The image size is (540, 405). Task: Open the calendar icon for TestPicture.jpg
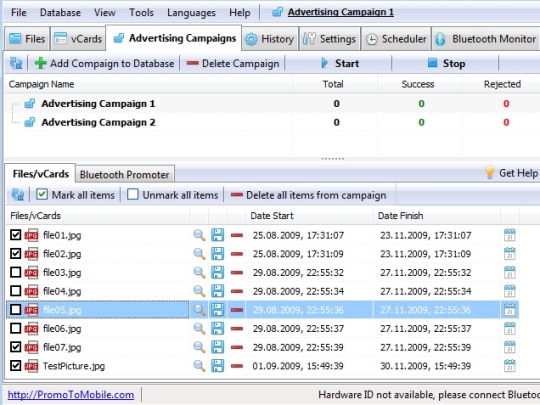[x=510, y=365]
